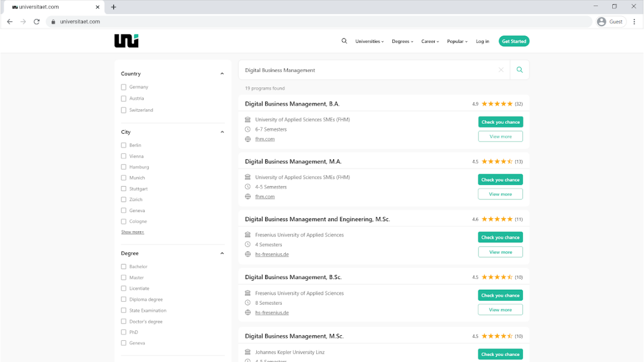Click the browser address bar URL

(x=80, y=22)
